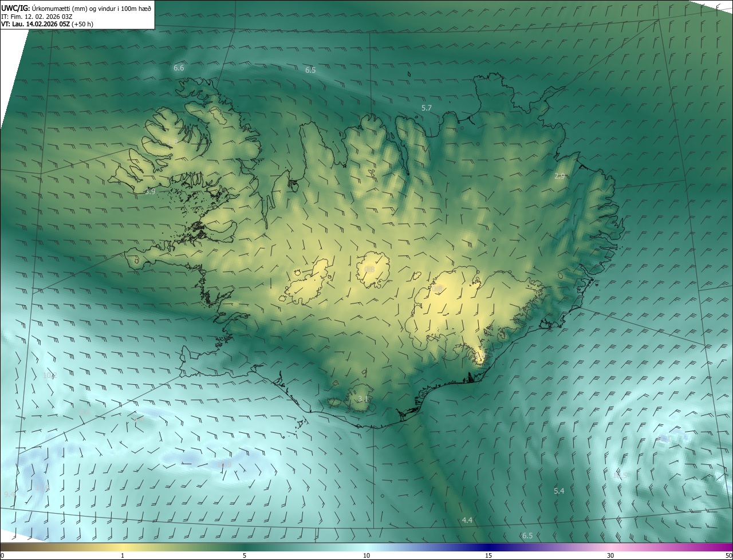Screen dimensions: 733x560
Task: Select the 'IT: Fim. 12. 02. 2026 03Z' line
Action: coord(36,16)
